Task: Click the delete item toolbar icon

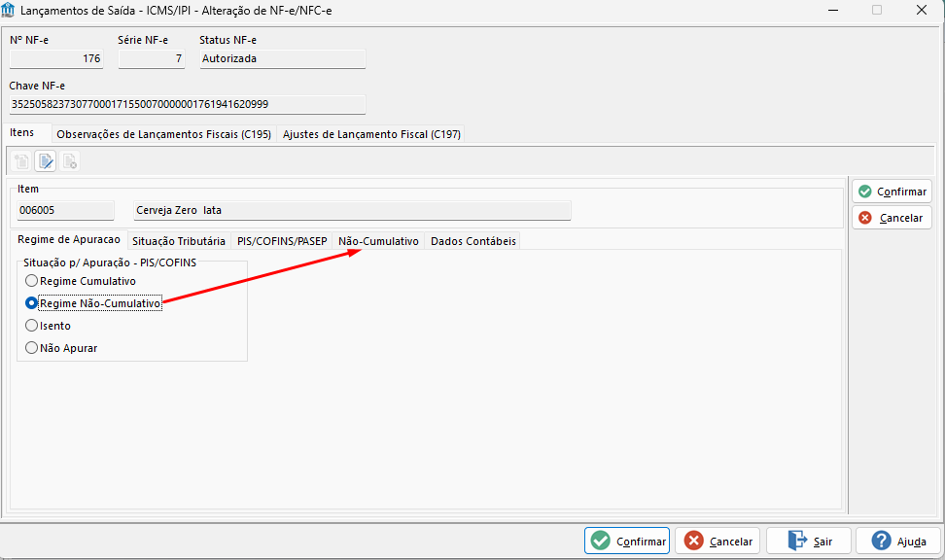Action: [70, 161]
